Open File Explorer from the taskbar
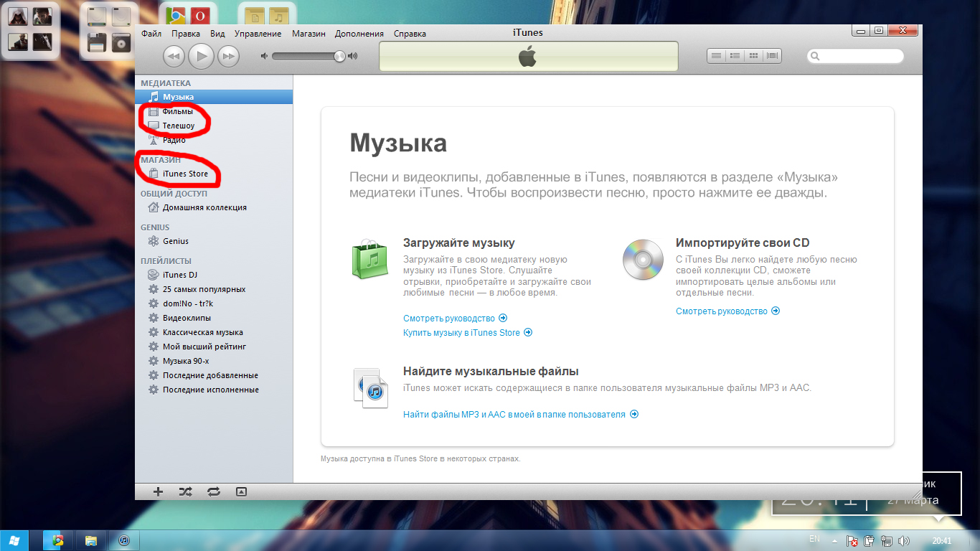Screen dimensions: 980x551 point(91,540)
